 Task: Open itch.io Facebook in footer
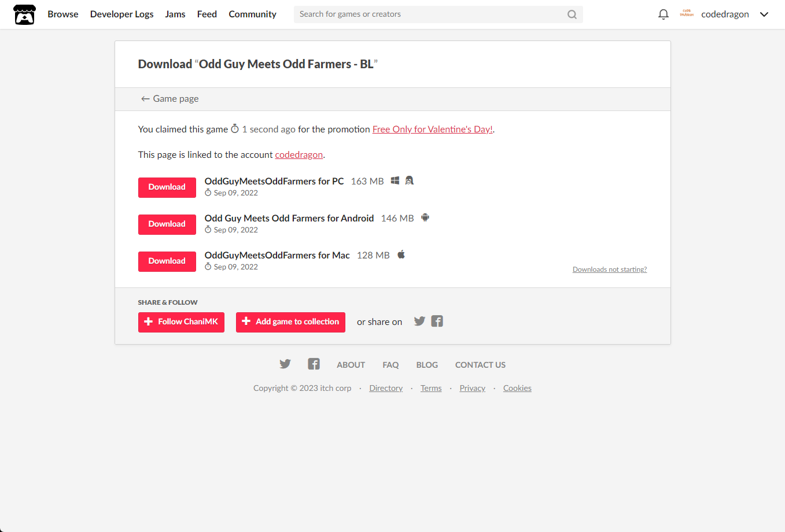point(314,364)
